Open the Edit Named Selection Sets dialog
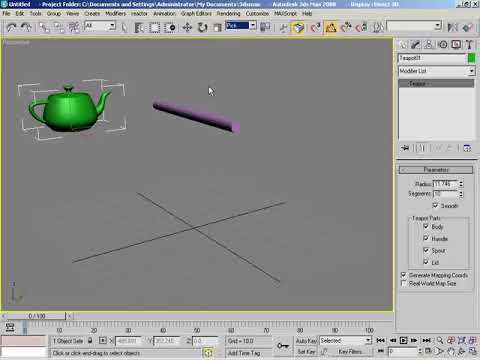This screenshot has width=480, height=360. 378,27
